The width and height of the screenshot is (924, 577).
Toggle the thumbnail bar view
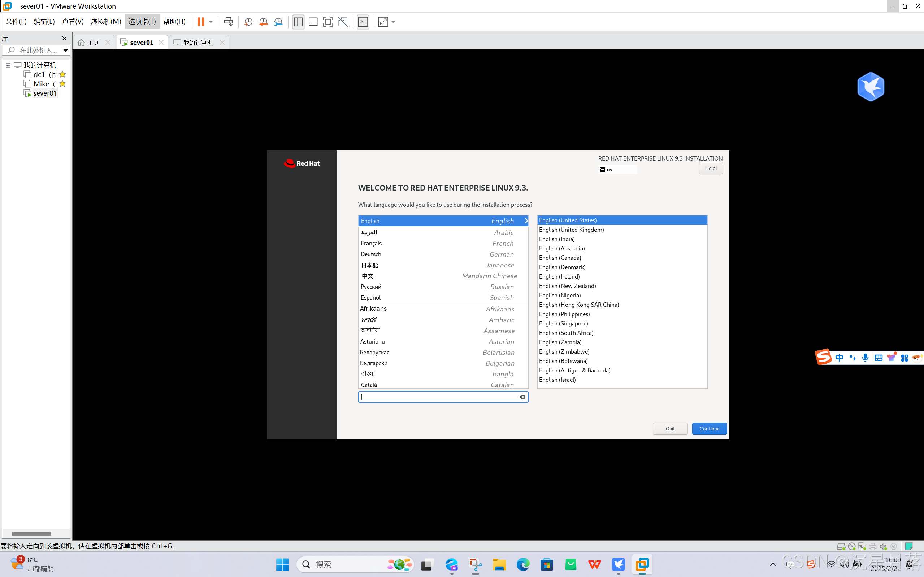313,22
